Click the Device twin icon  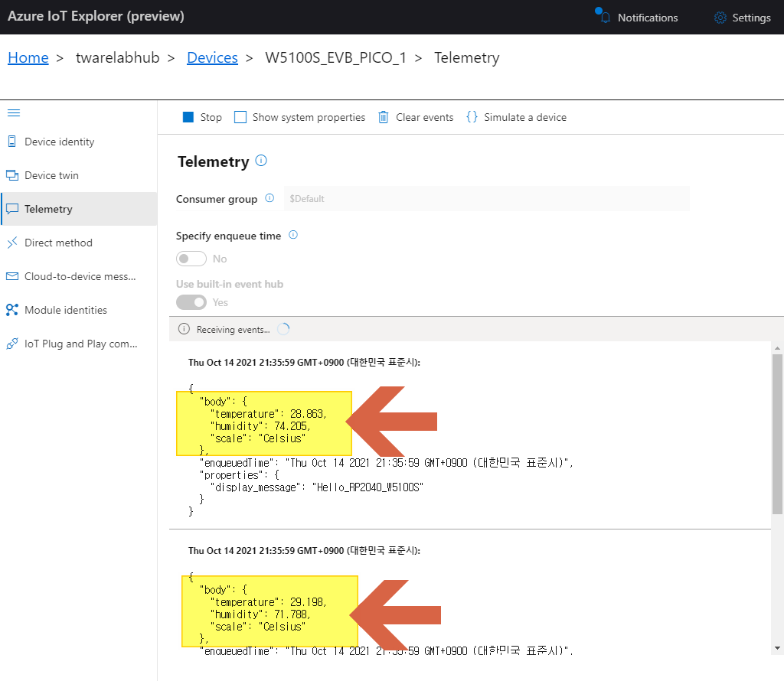click(x=12, y=175)
